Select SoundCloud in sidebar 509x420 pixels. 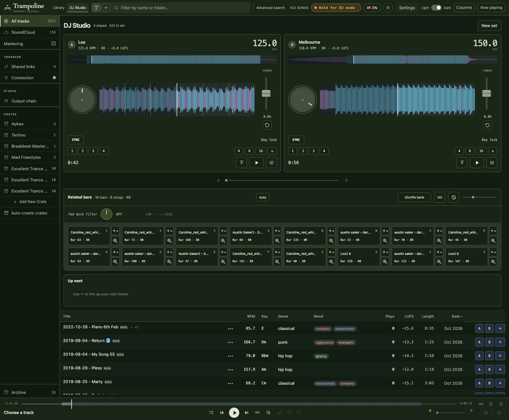tap(30, 32)
